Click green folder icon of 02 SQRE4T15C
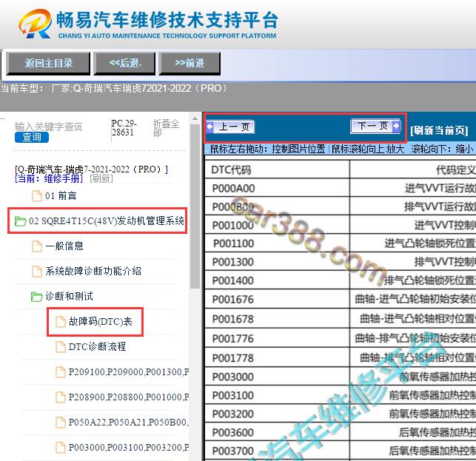476x461 pixels. click(x=20, y=221)
